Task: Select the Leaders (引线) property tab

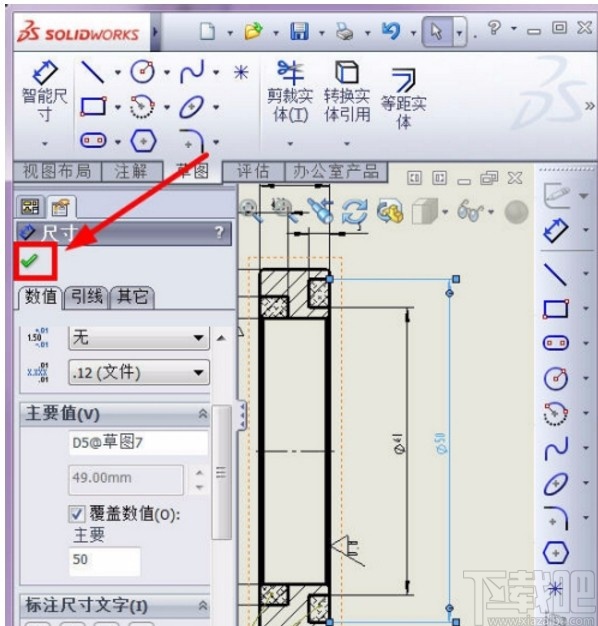Action: point(87,297)
